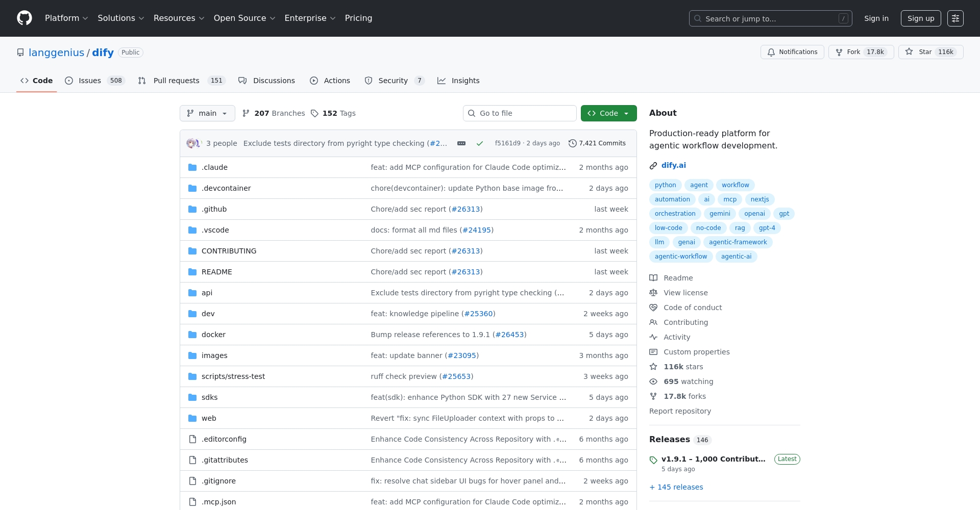
Task: Expand the green Code dropdown button
Action: [608, 113]
